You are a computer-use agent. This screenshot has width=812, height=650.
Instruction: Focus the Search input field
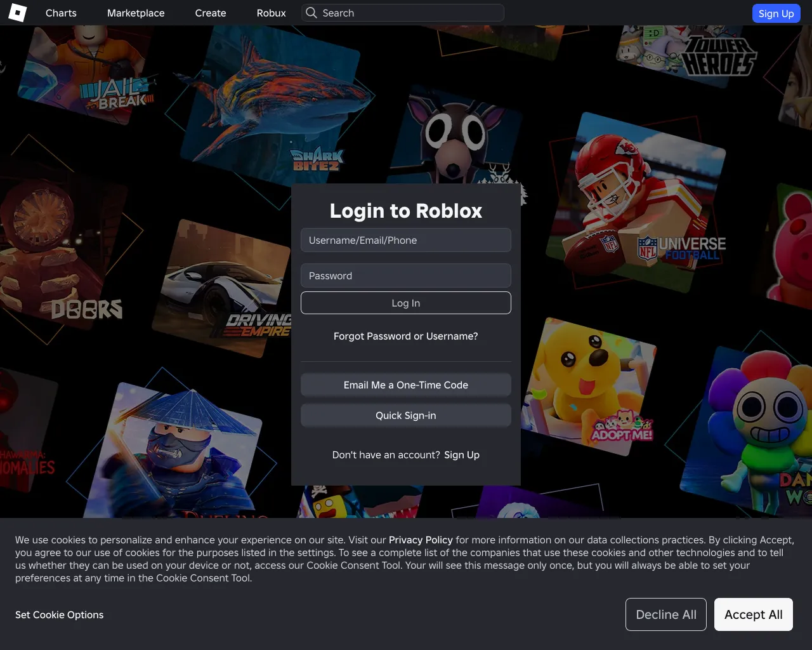pos(403,13)
